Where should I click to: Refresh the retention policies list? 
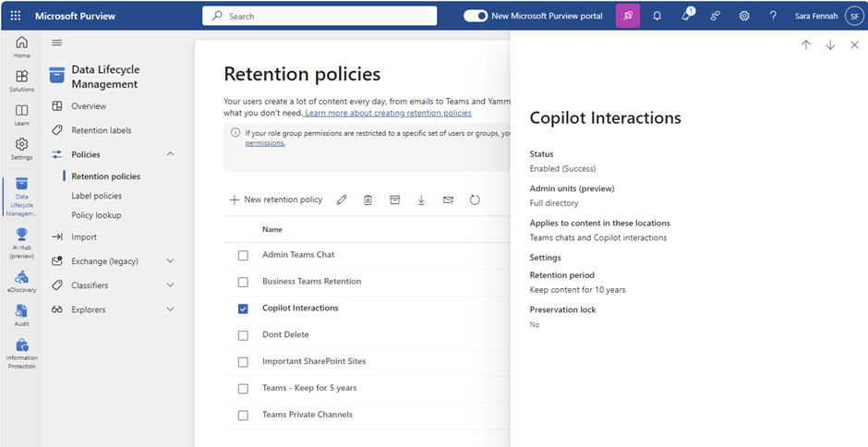[x=475, y=200]
